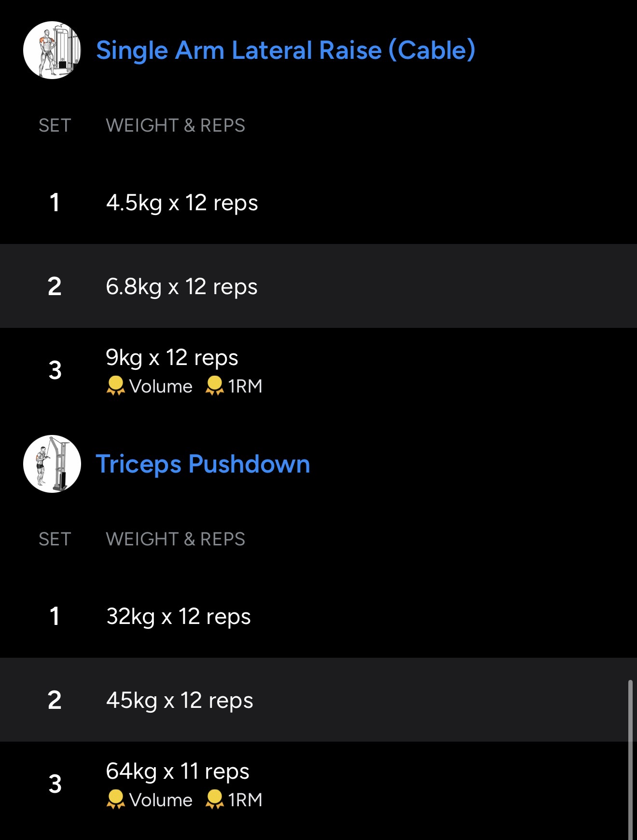The height and width of the screenshot is (840, 637).
Task: Select the 6.8kg x 12 reps set
Action: tap(181, 286)
